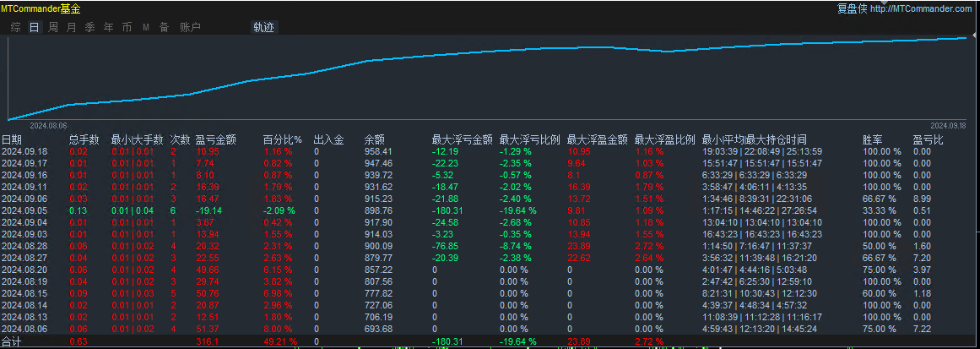Click the 余额 column header
Screen dimensions: 980x349
[375, 139]
